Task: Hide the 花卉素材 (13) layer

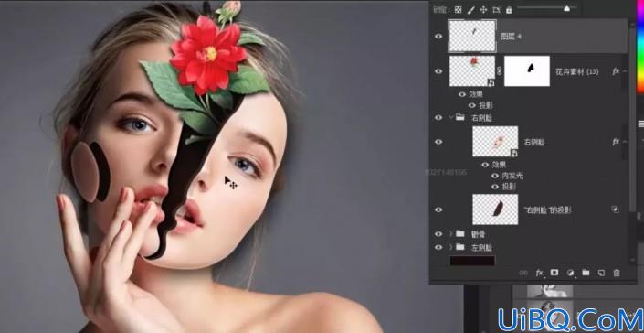Action: point(438,71)
